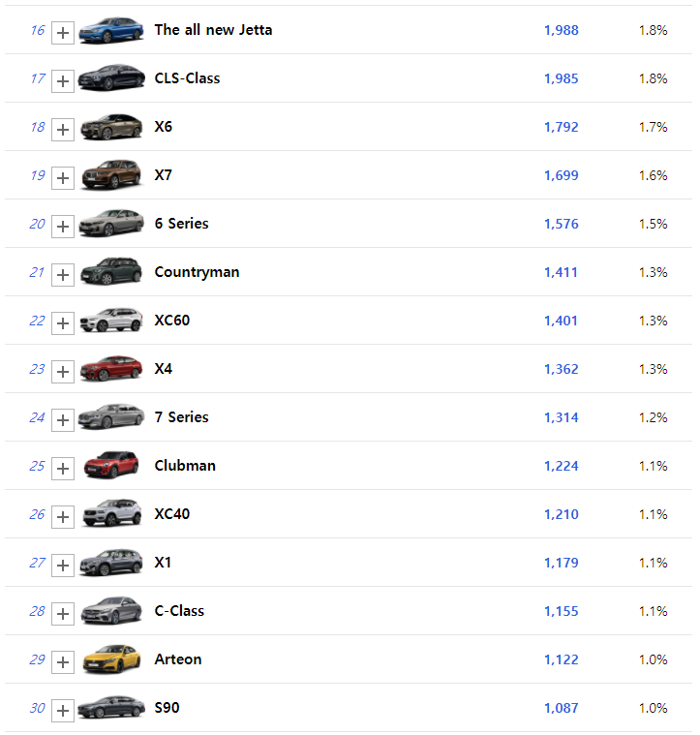Click the 1,576 sales figure
This screenshot has width=700, height=735.
[x=562, y=224]
